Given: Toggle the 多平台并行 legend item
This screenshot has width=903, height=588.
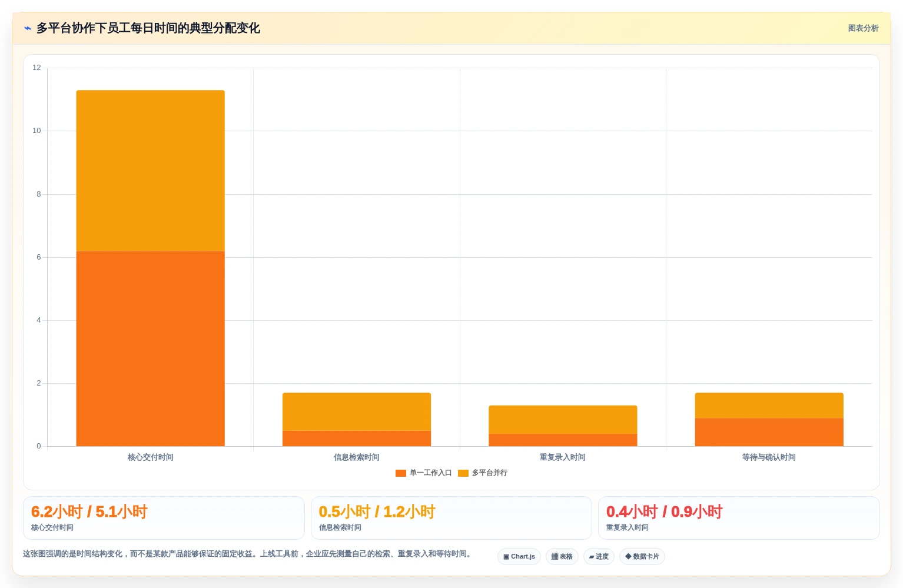Looking at the screenshot, I should pos(483,473).
